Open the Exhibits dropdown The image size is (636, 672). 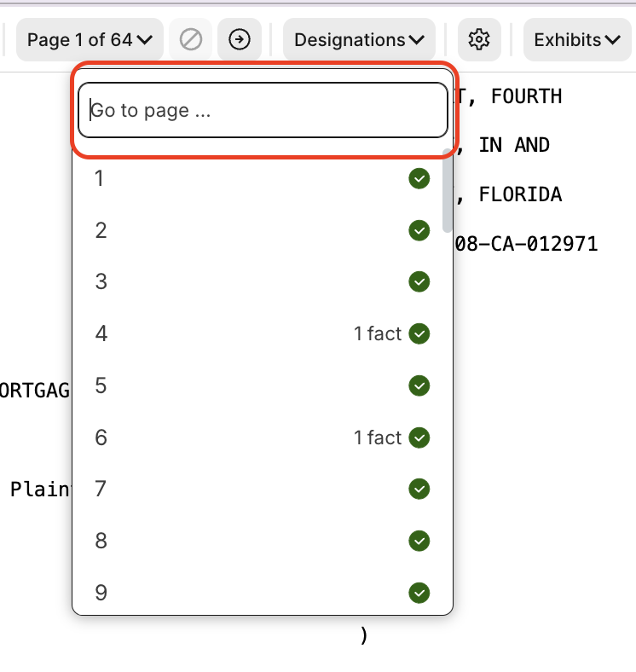pyautogui.click(x=576, y=39)
